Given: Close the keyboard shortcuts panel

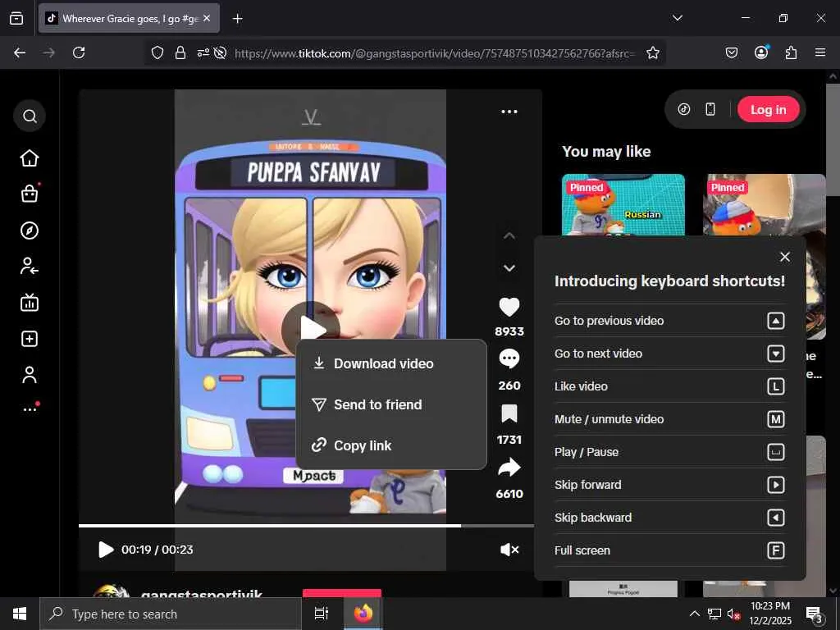Looking at the screenshot, I should 785,257.
